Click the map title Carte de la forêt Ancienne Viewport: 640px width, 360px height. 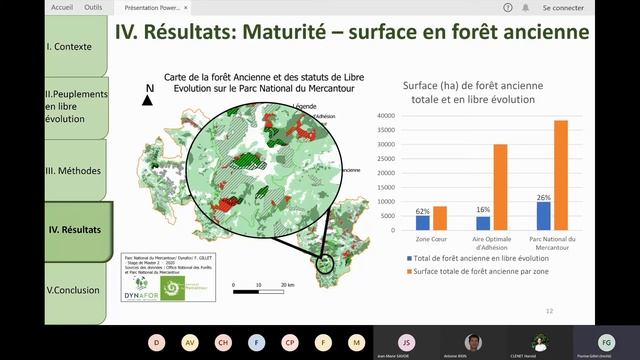(x=264, y=83)
